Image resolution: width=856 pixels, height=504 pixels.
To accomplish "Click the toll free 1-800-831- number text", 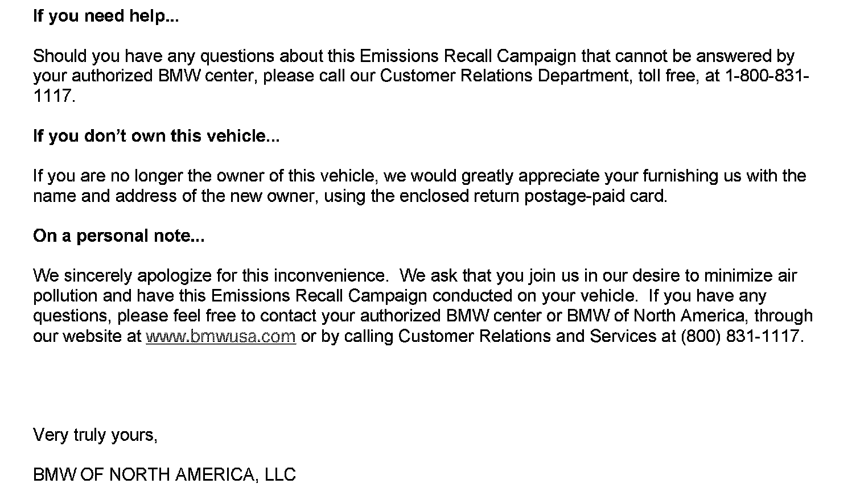I will pos(767,76).
